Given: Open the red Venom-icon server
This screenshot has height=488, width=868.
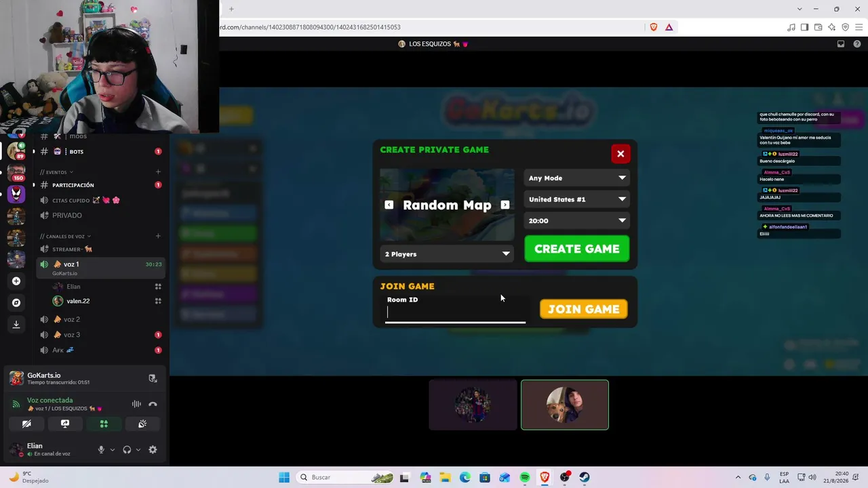Looking at the screenshot, I should (16, 194).
